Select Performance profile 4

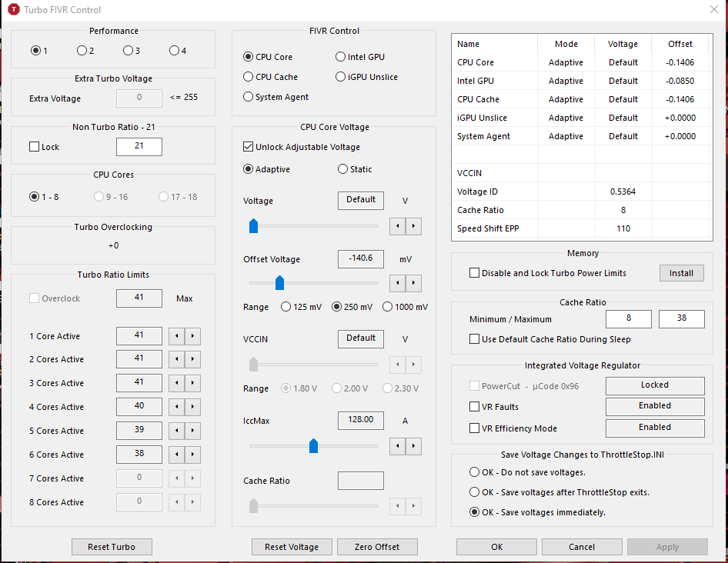[x=178, y=51]
